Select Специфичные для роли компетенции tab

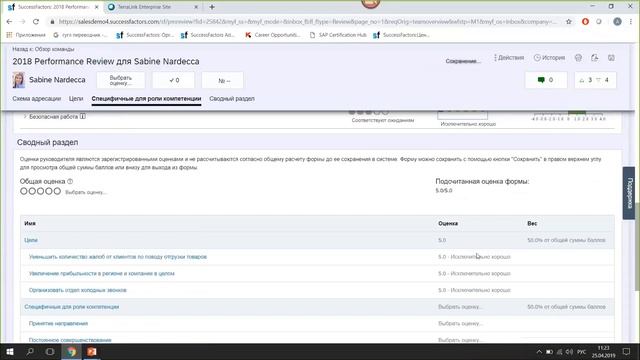(x=146, y=98)
